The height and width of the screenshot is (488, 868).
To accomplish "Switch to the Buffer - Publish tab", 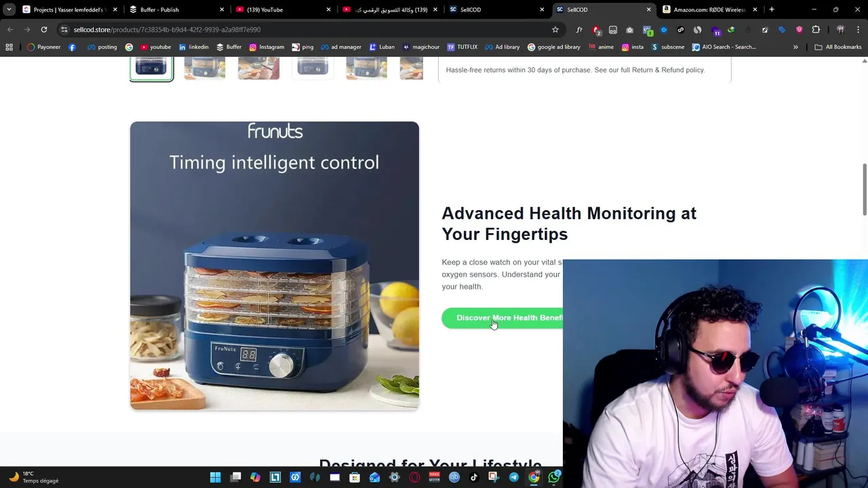I will [x=176, y=9].
